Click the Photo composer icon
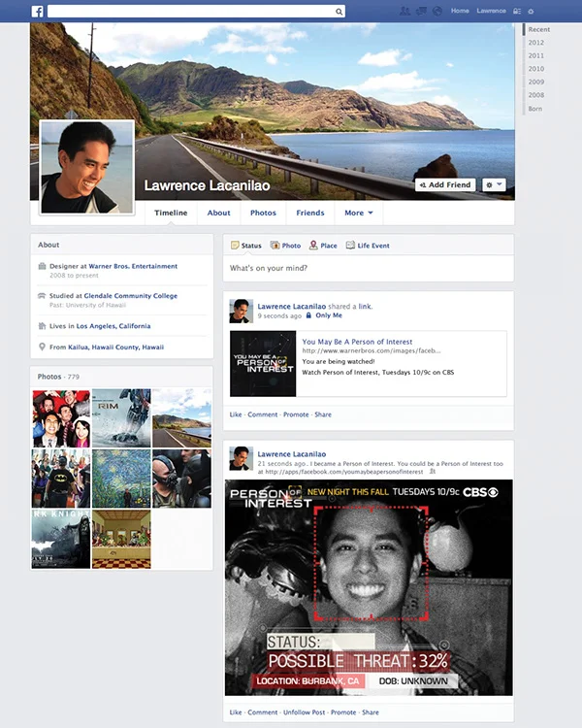Viewport: 582px width, 728px height. click(x=275, y=246)
